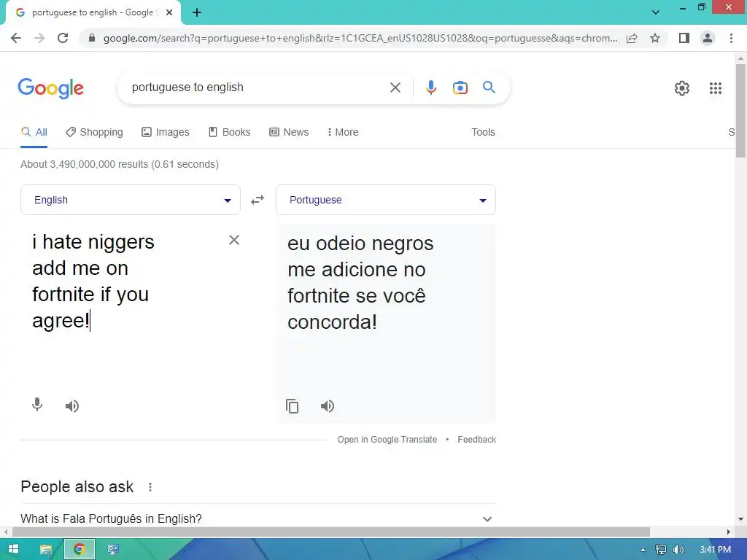Open File Explorer from taskbar
747x560 pixels.
46,550
